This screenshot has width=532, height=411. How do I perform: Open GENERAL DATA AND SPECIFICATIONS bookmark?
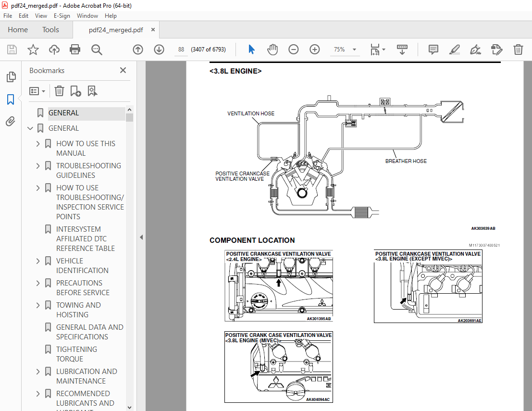coord(89,332)
